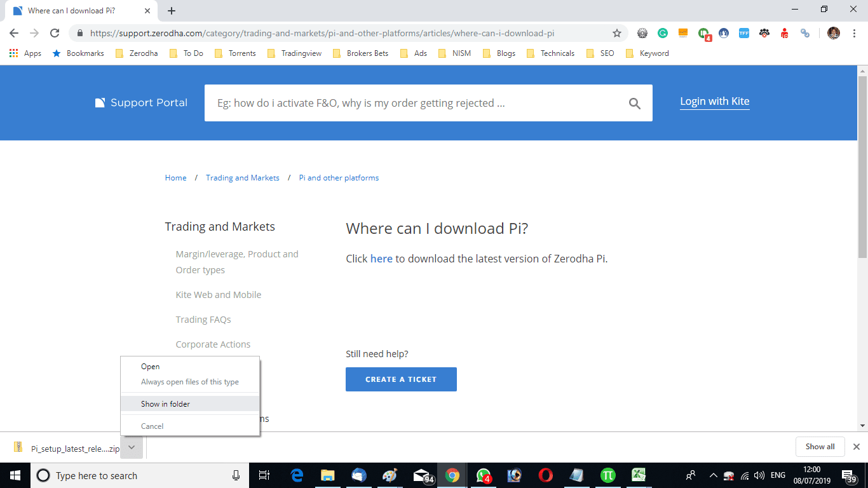Click 'Show all' downloads button

820,447
